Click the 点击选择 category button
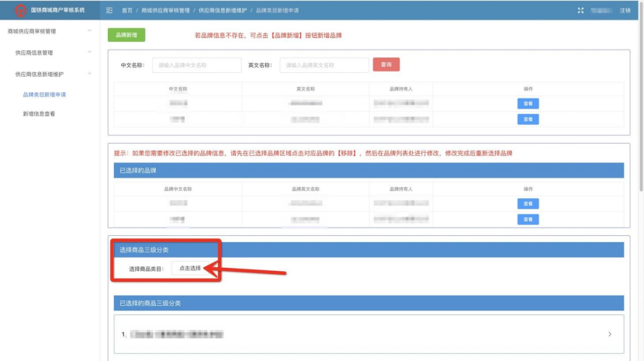 click(190, 268)
